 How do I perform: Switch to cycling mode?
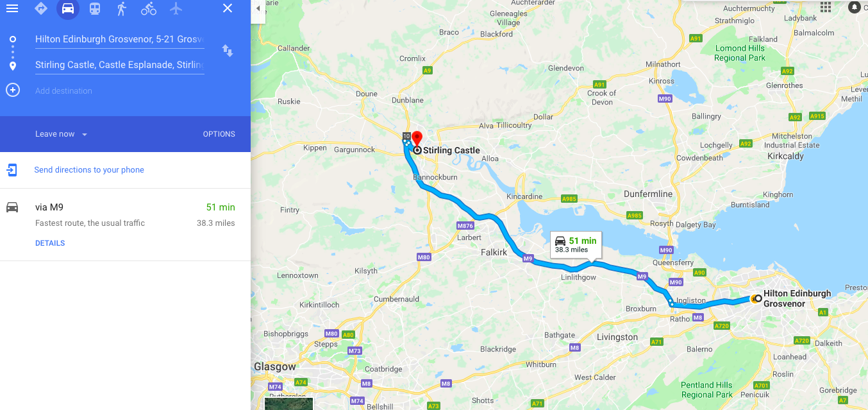(x=149, y=8)
